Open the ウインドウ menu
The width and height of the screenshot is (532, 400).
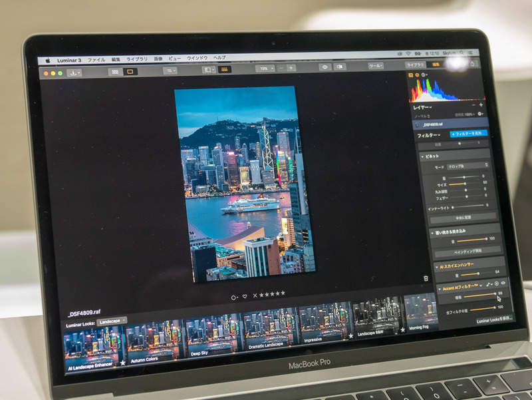coord(197,58)
